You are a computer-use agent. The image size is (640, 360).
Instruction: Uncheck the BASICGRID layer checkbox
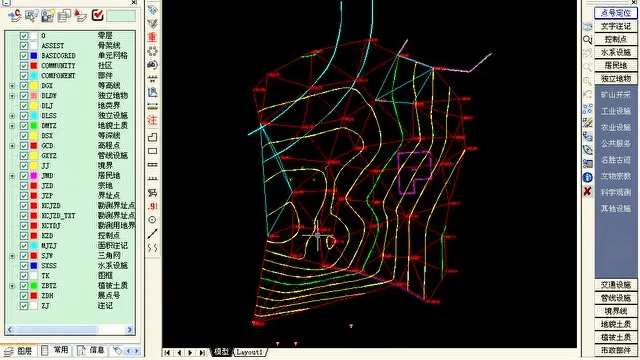coord(24,56)
